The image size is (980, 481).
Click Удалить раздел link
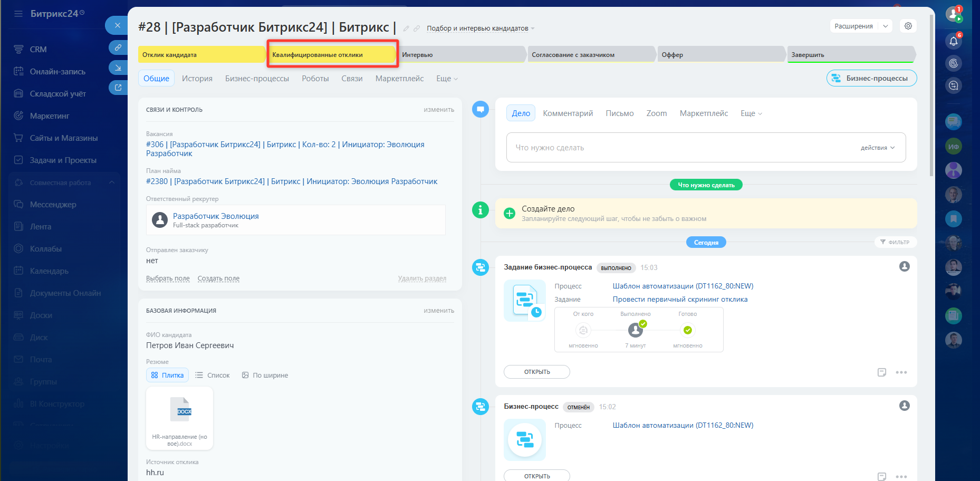pos(422,278)
